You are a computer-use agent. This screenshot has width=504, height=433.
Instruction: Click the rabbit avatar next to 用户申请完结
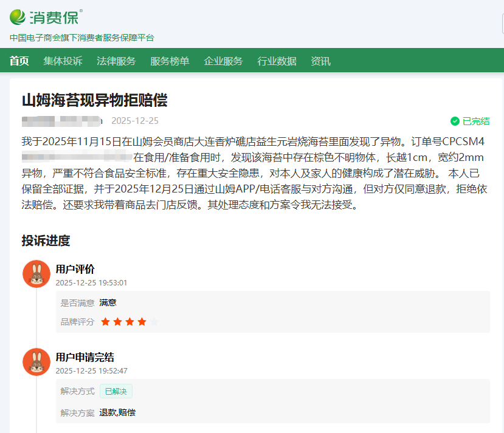tap(36, 362)
